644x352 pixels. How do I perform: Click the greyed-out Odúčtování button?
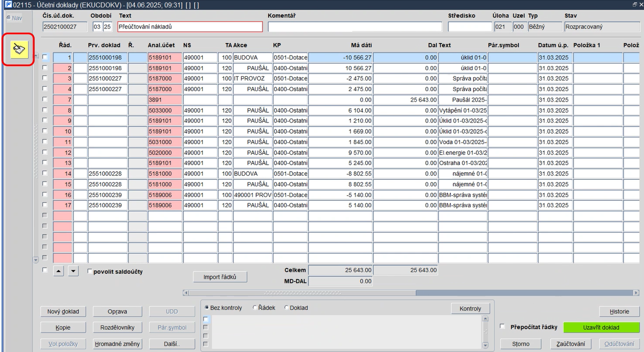(619, 344)
